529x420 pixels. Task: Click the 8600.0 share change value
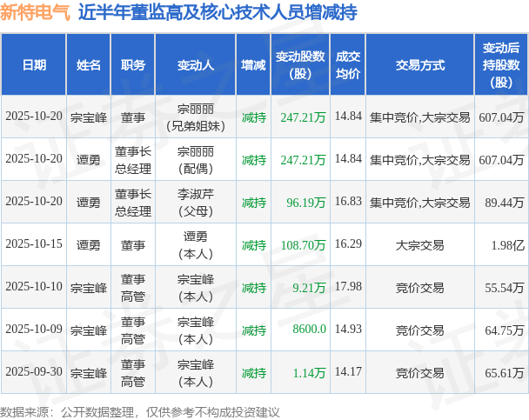[310, 329]
